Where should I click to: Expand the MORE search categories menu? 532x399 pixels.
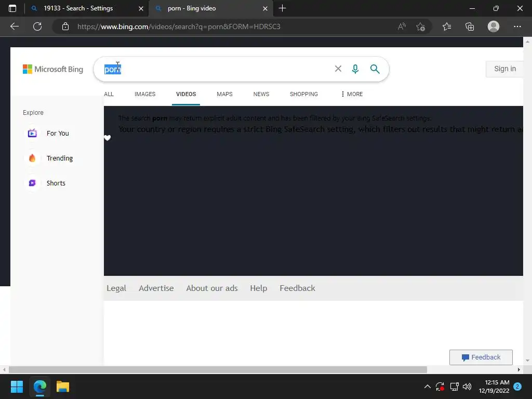pyautogui.click(x=352, y=94)
